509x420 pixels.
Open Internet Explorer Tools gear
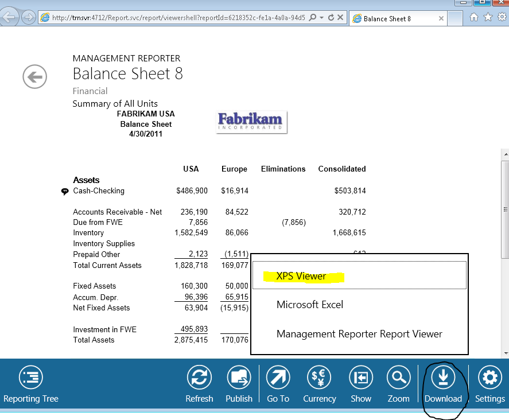click(x=502, y=17)
